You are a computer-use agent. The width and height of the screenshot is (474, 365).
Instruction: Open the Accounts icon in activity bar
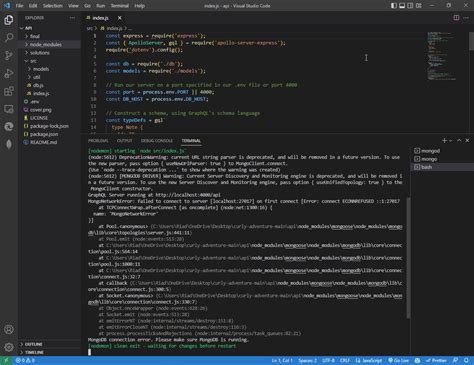tap(9, 329)
